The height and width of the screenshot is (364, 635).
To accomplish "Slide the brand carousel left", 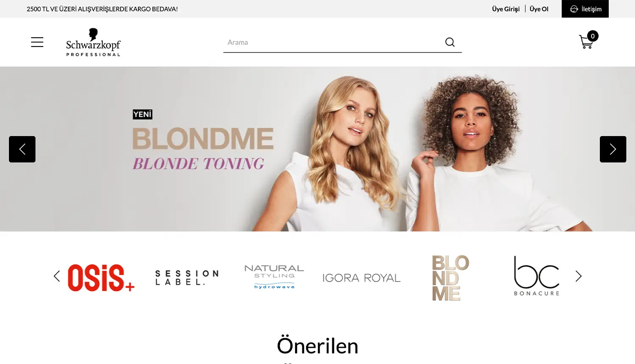I will pyautogui.click(x=57, y=276).
